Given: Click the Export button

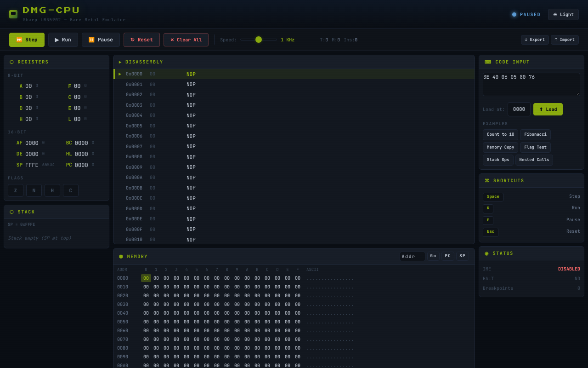Looking at the screenshot, I should [535, 40].
